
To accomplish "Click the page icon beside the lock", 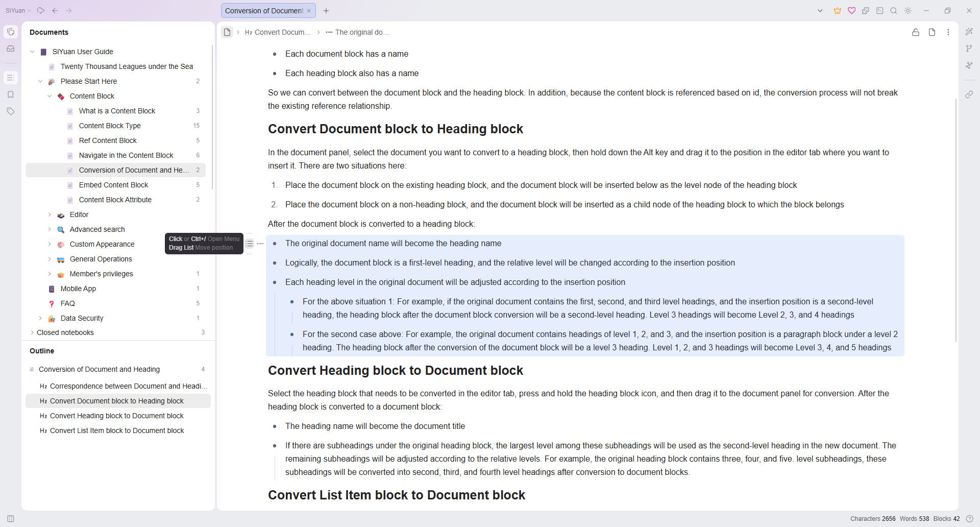I will point(932,32).
